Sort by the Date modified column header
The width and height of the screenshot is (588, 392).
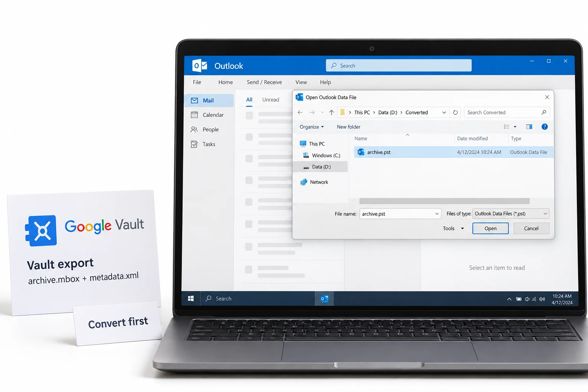click(x=472, y=139)
